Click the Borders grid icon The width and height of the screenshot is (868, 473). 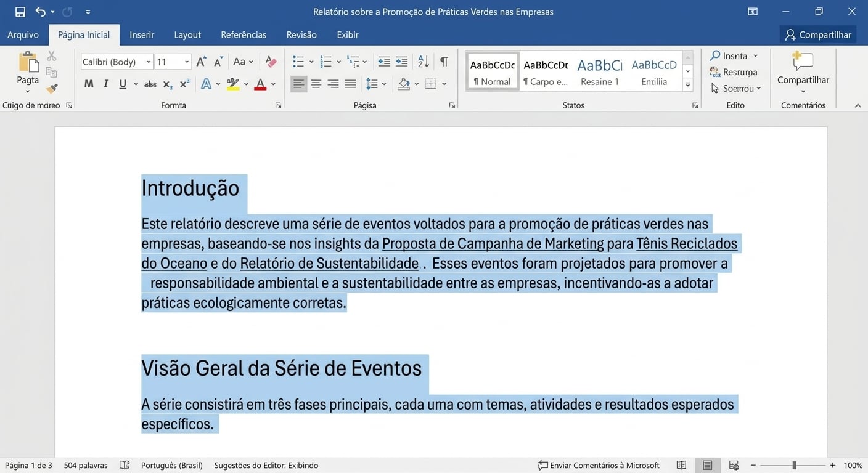click(x=431, y=84)
